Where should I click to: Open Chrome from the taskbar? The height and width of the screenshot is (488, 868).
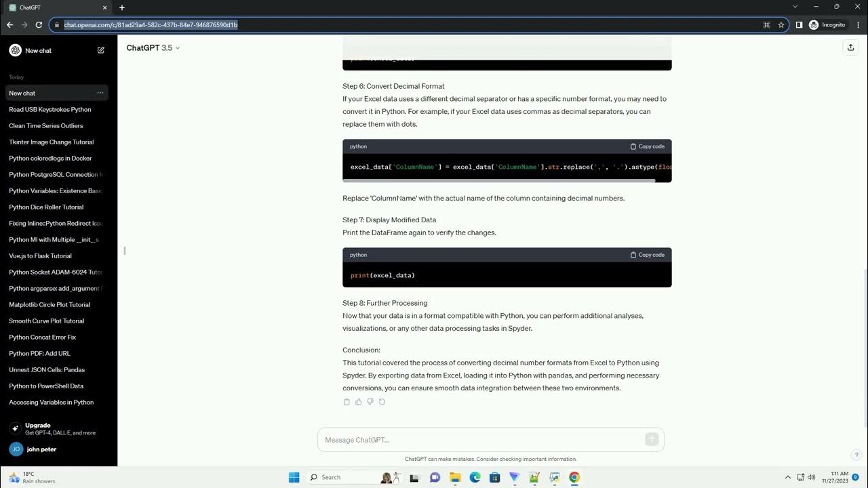click(x=574, y=477)
